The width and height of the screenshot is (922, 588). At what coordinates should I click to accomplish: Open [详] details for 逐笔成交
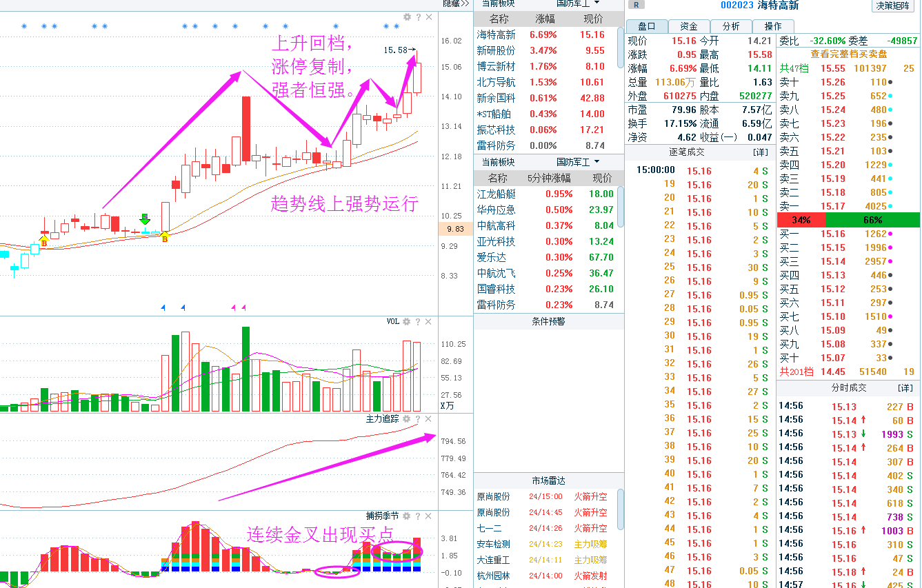[760, 152]
